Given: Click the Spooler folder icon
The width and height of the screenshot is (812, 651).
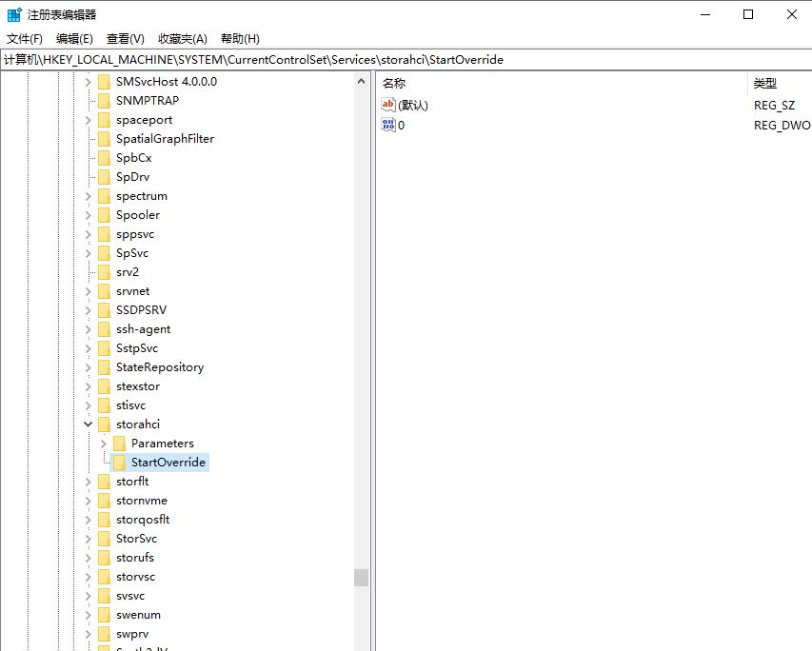Looking at the screenshot, I should click(104, 214).
